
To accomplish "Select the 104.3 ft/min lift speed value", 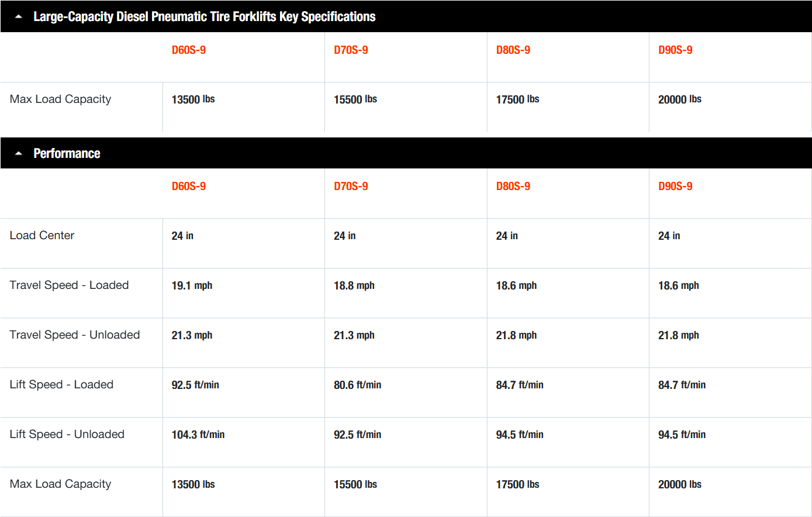I will click(198, 435).
